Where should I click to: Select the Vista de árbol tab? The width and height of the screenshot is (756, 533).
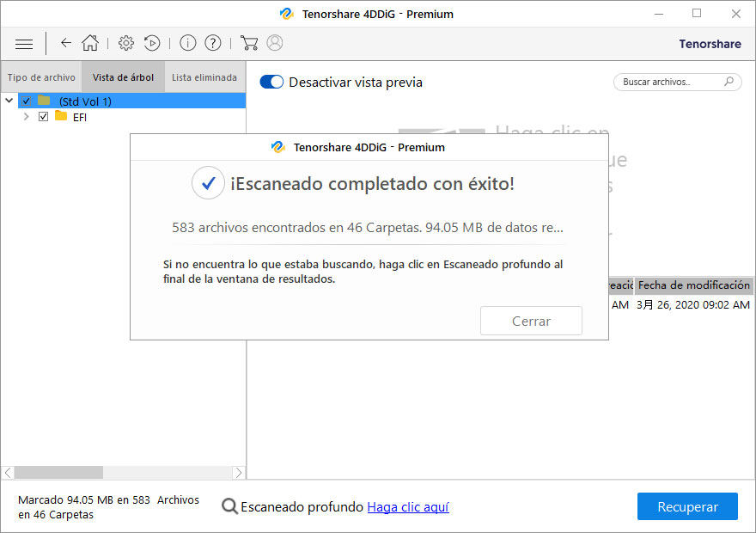(124, 77)
